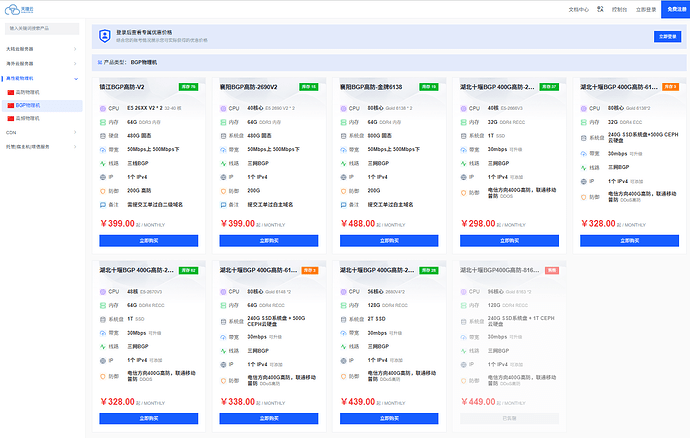Click disk icon in 镇江BGP高防-V2 card
The width and height of the screenshot is (690, 438).
(x=103, y=136)
